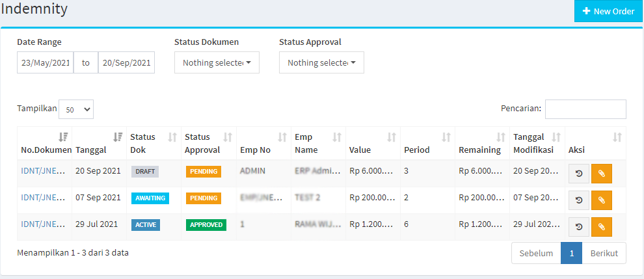The height and width of the screenshot is (279, 644).
Task: Sort by Tanggal column
Action: pyautogui.click(x=99, y=144)
